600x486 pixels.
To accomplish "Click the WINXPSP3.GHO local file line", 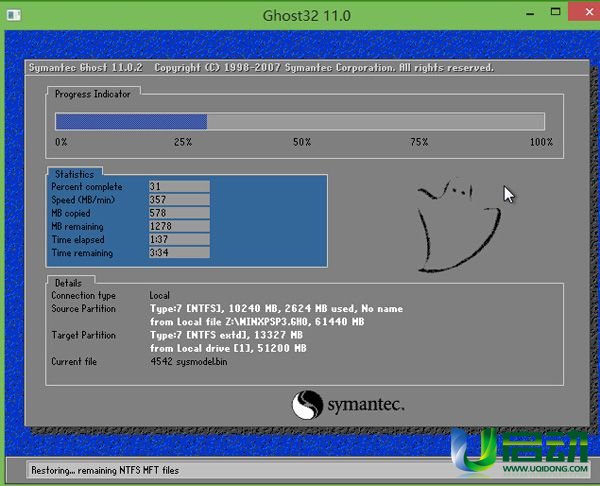I will click(x=257, y=321).
